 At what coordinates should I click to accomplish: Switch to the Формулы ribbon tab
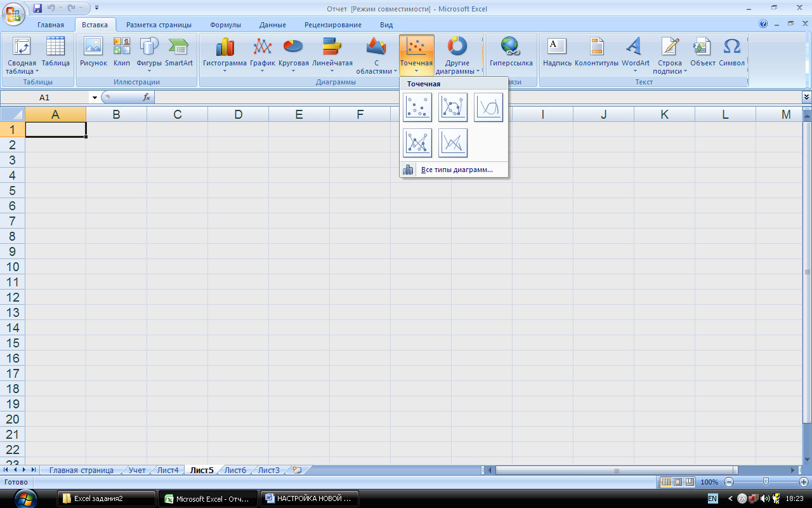[x=225, y=25]
